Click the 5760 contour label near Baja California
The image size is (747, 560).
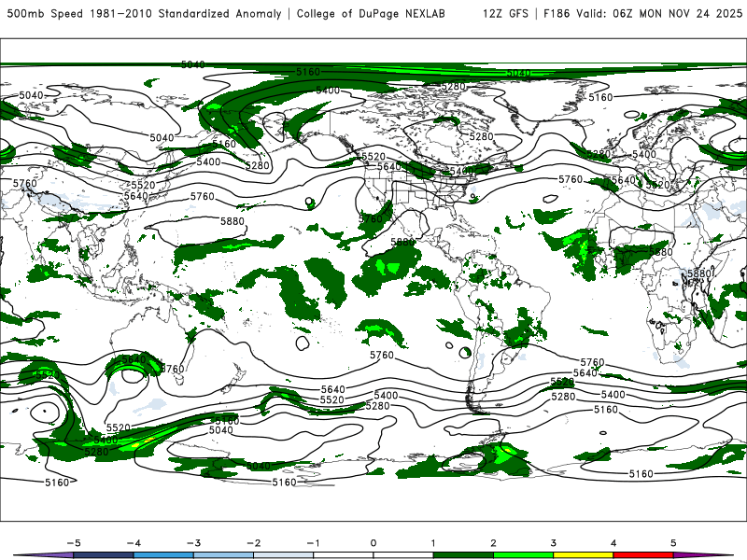pyautogui.click(x=371, y=219)
